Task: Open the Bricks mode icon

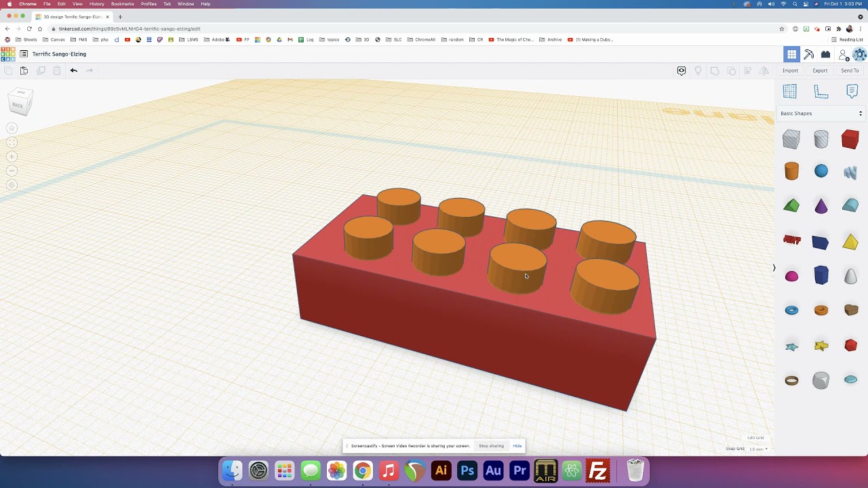Action: point(825,54)
